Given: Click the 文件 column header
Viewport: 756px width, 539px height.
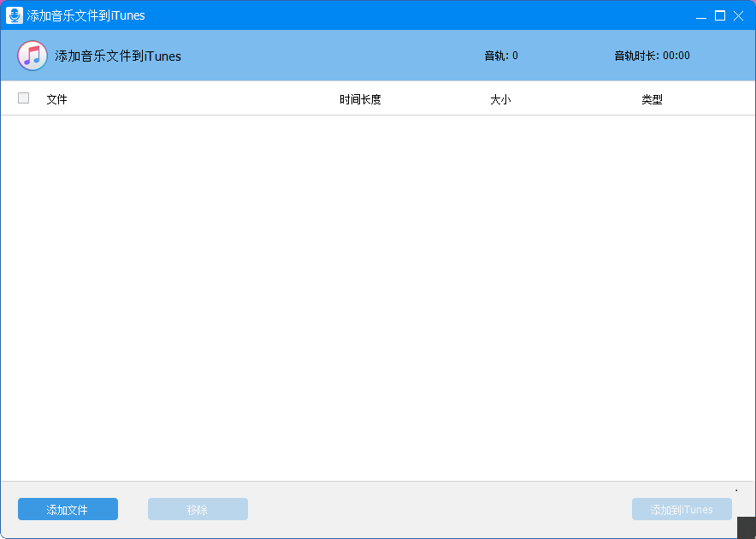Looking at the screenshot, I should tap(57, 99).
